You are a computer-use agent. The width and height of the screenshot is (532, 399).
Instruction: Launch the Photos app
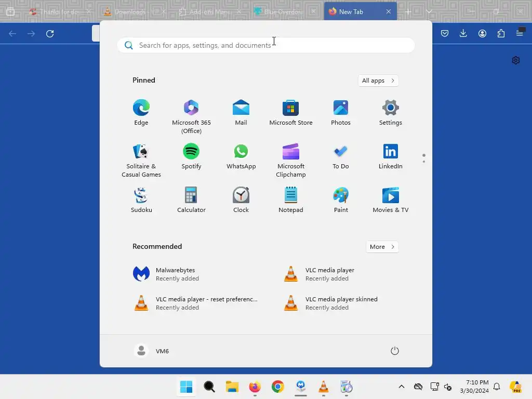click(x=341, y=113)
